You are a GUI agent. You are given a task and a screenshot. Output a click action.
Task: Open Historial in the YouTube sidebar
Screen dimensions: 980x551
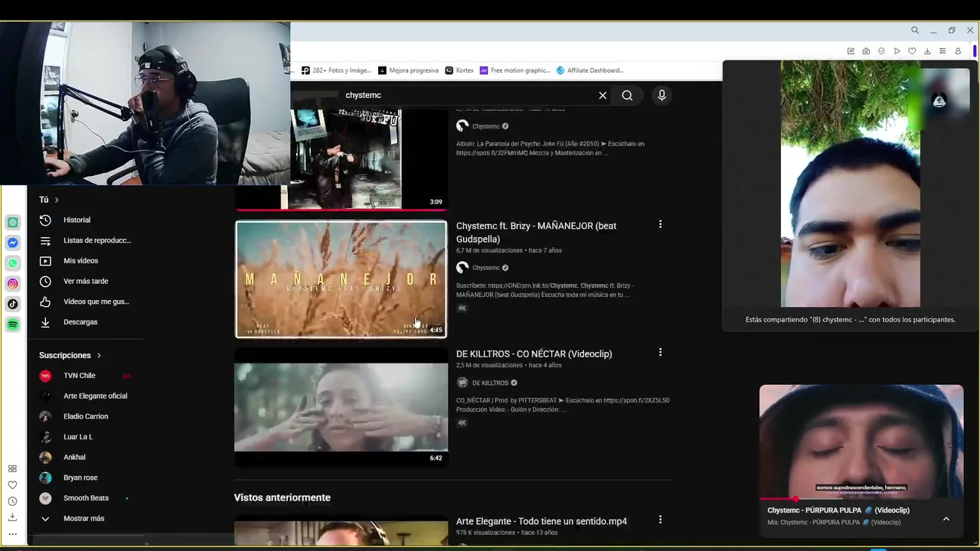(75, 220)
